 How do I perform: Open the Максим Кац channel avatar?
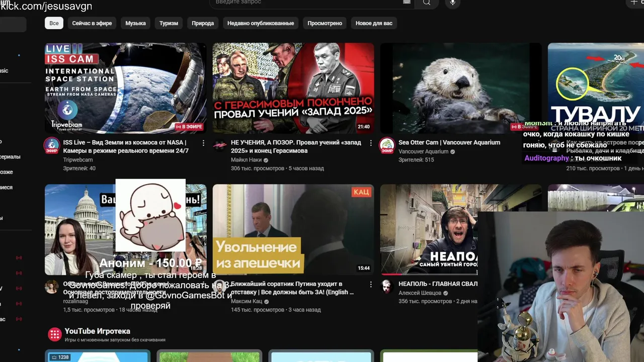[219, 287]
